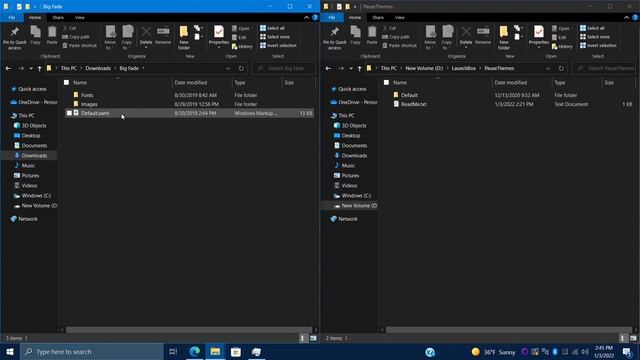Toggle select-all checkbox in Big Fade file list
Viewport: 640px width, 360px height.
point(67,82)
